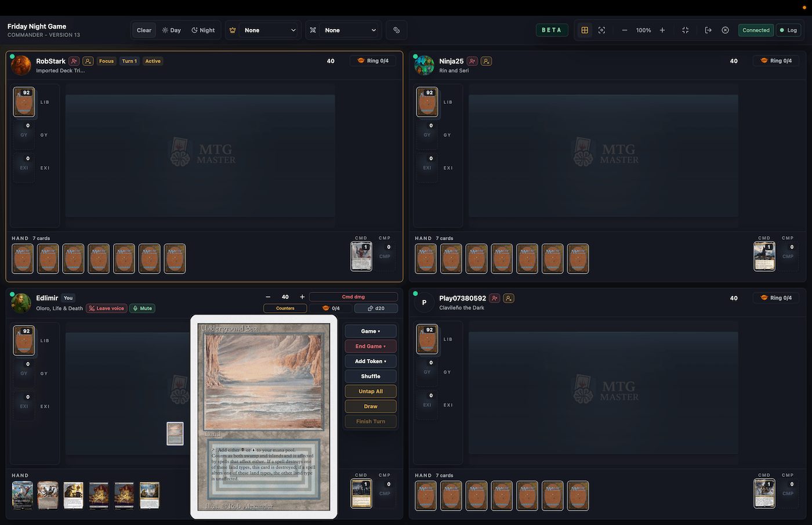The width and height of the screenshot is (812, 525).
Task: Toggle Night mode
Action: tap(203, 30)
